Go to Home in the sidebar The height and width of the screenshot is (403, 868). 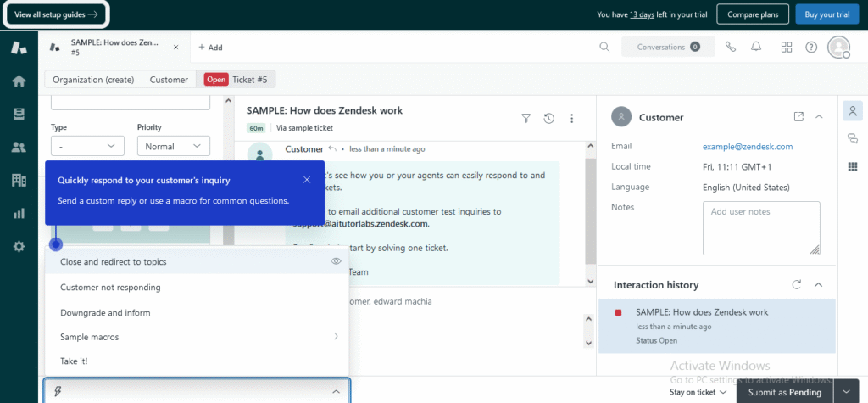19,81
